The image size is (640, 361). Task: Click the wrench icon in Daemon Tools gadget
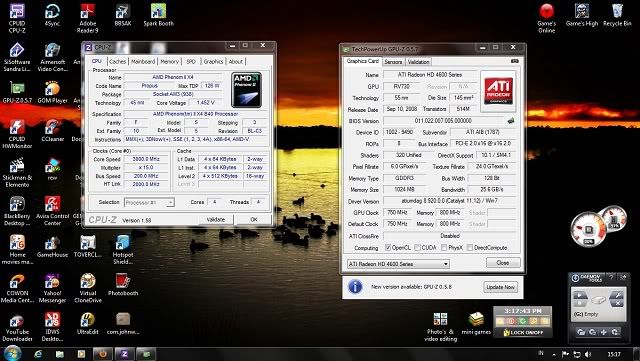tap(617, 295)
